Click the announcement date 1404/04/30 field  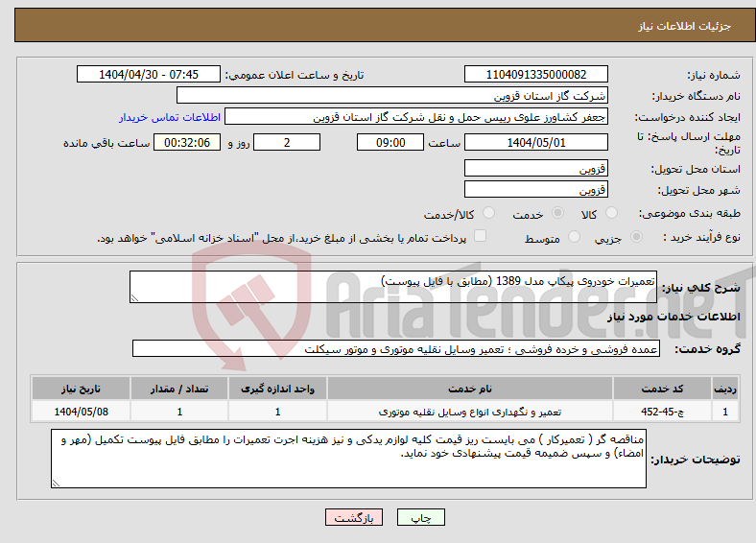[x=149, y=74]
